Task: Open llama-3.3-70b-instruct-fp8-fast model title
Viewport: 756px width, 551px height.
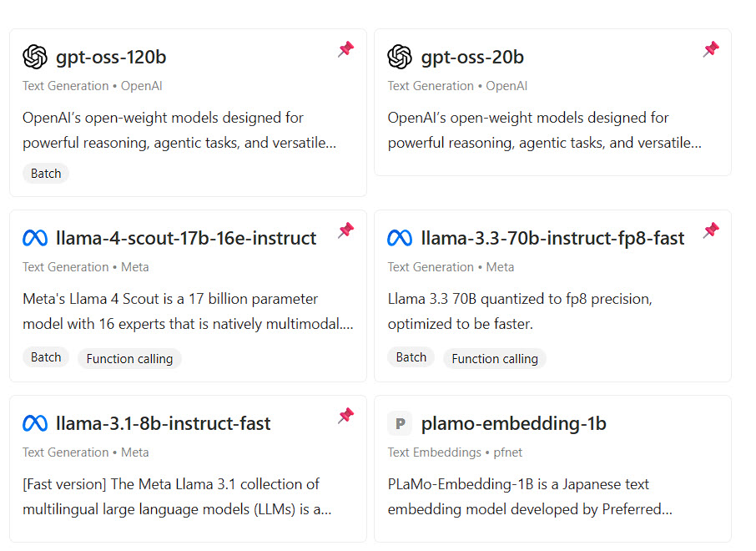Action: tap(552, 239)
